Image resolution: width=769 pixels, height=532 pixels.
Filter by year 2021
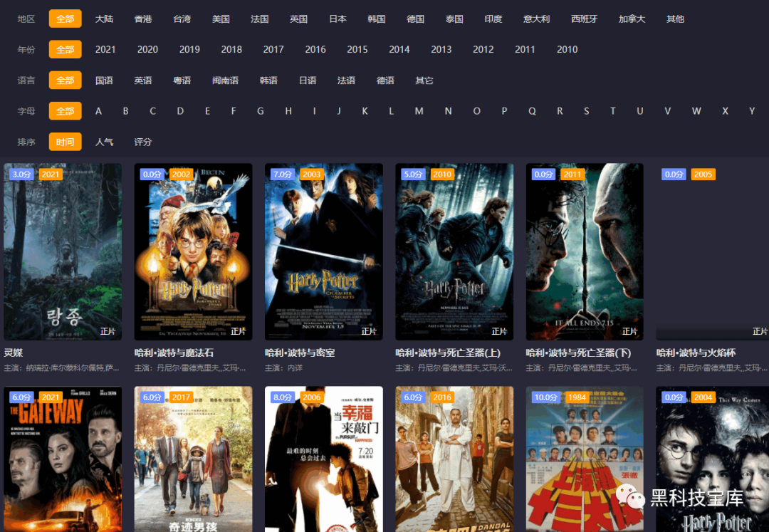105,50
